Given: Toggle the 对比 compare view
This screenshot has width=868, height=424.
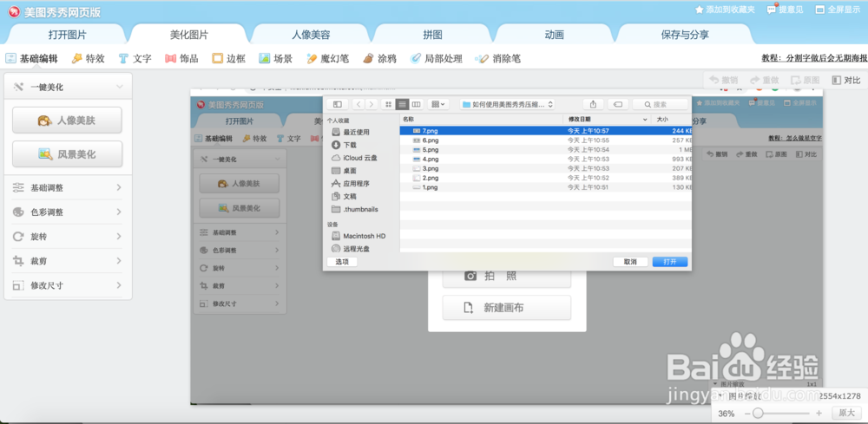Looking at the screenshot, I should point(846,80).
